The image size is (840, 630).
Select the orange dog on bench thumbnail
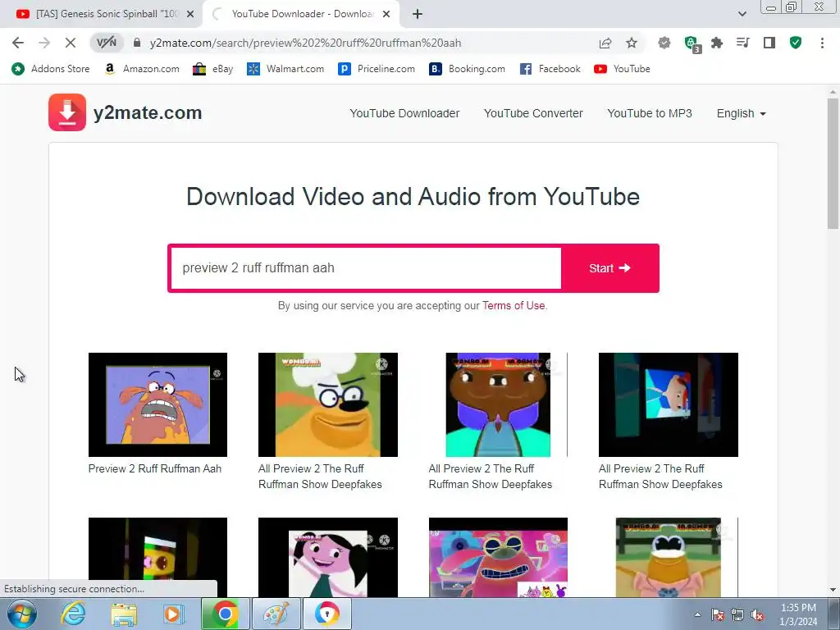click(x=668, y=557)
